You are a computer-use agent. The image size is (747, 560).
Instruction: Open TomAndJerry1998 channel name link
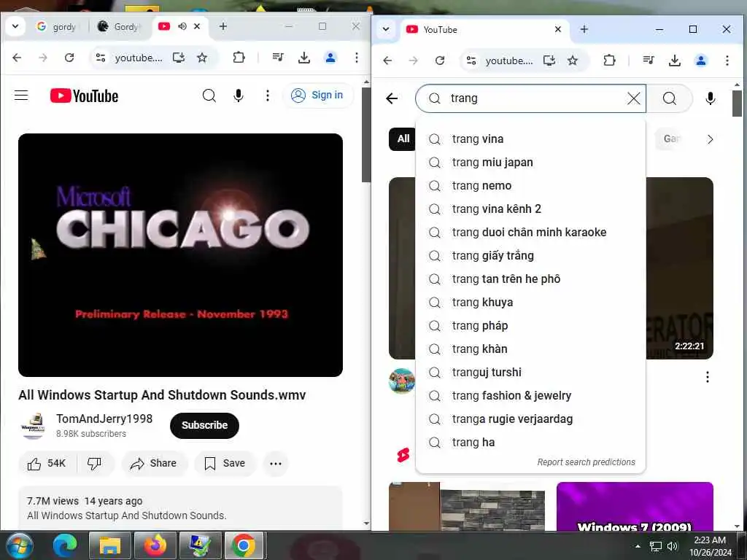pyautogui.click(x=104, y=419)
